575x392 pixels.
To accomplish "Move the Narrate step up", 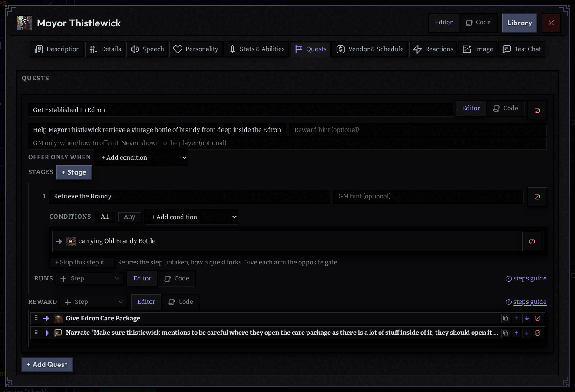I will 516,333.
